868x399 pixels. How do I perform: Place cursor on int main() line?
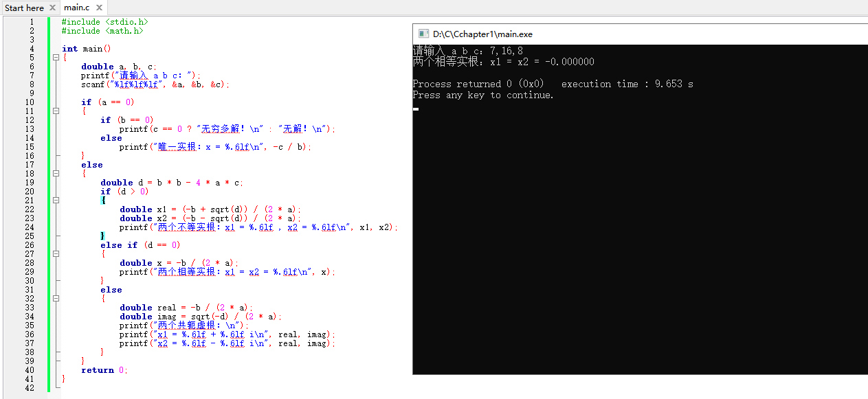86,49
